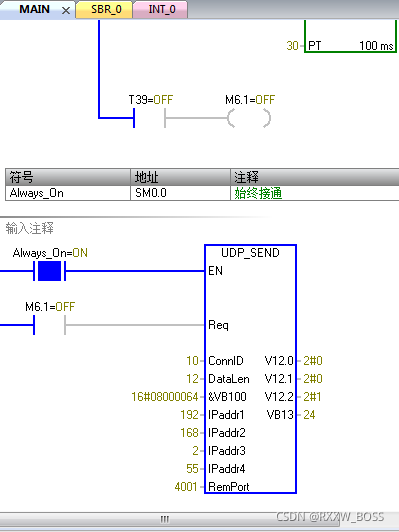Select the IPaddr4 value 55
The height and width of the screenshot is (532, 399).
coord(192,469)
